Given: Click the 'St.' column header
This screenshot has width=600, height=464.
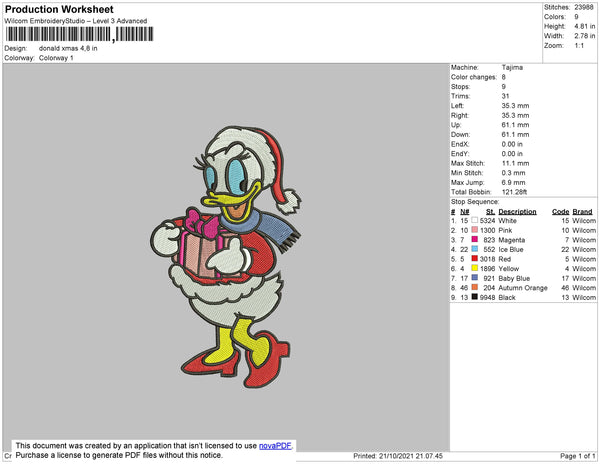Looking at the screenshot, I should point(491,212).
